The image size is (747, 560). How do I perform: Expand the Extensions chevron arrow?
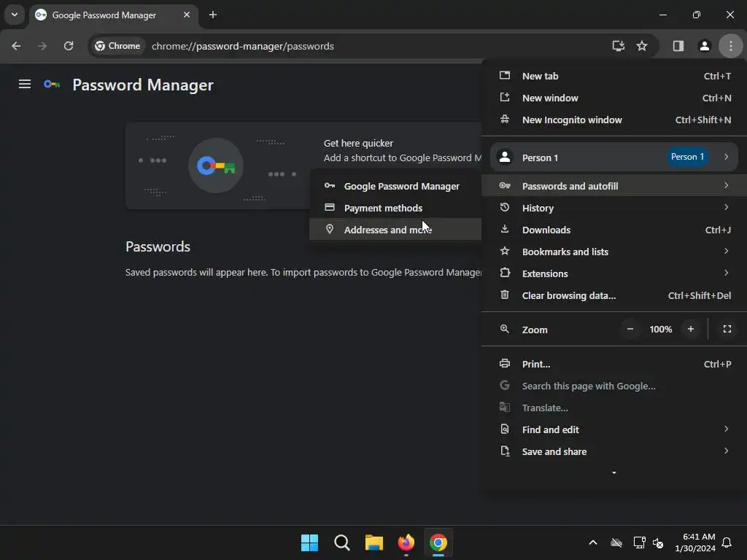click(x=726, y=273)
